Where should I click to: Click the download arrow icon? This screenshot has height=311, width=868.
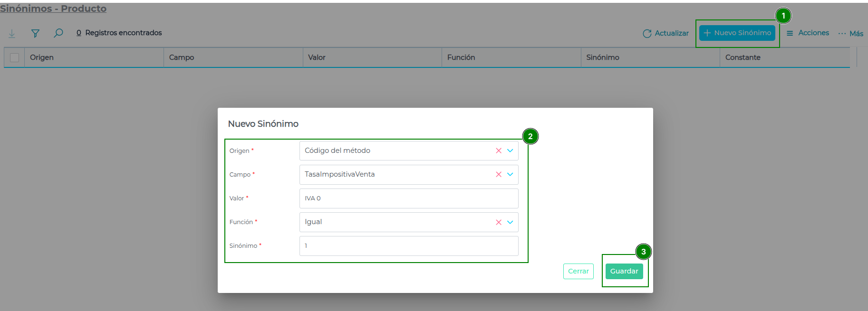point(12,33)
